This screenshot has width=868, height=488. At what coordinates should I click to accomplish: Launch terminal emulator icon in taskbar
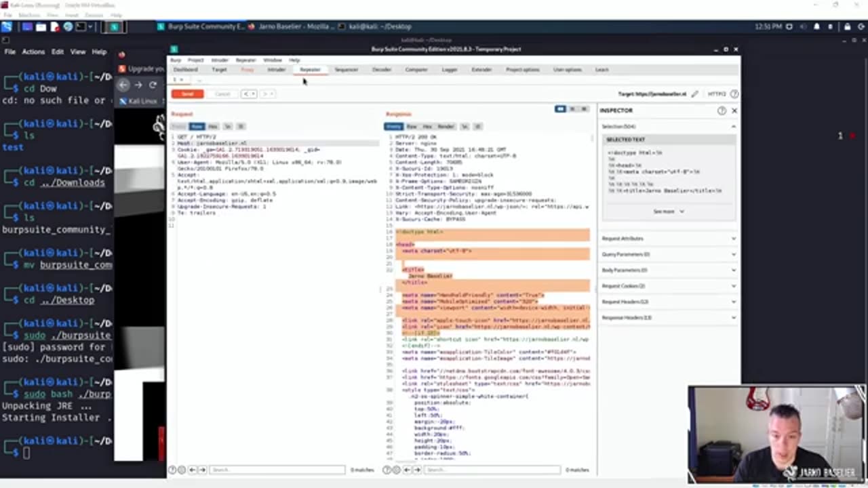(x=81, y=27)
